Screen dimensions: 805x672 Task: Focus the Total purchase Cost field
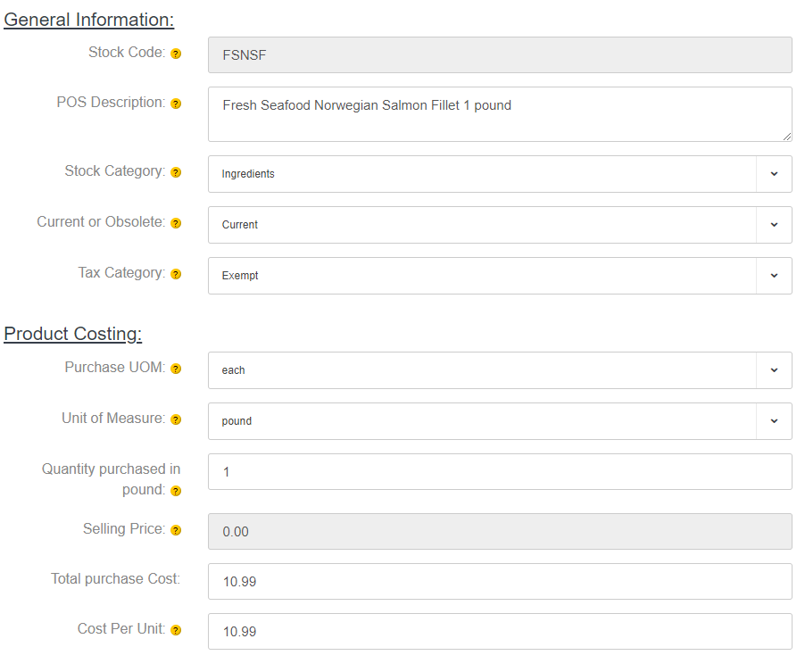click(500, 582)
